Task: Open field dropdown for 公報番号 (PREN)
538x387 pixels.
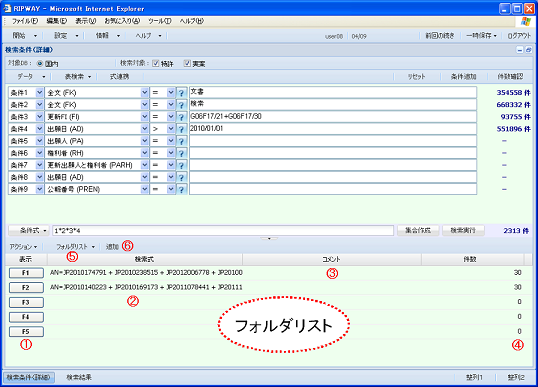Action: 144,189
